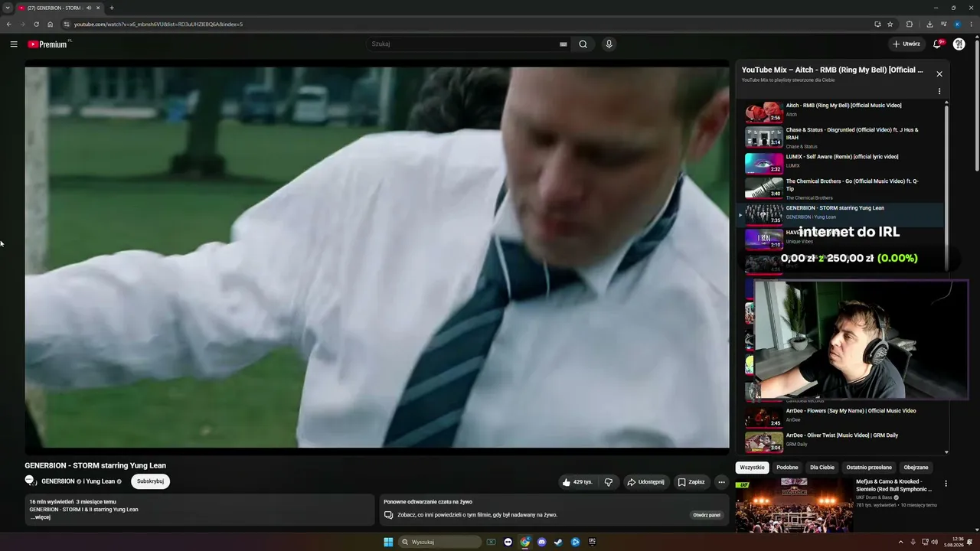Open the account avatar menu
The height and width of the screenshot is (551, 980).
pyautogui.click(x=959, y=44)
